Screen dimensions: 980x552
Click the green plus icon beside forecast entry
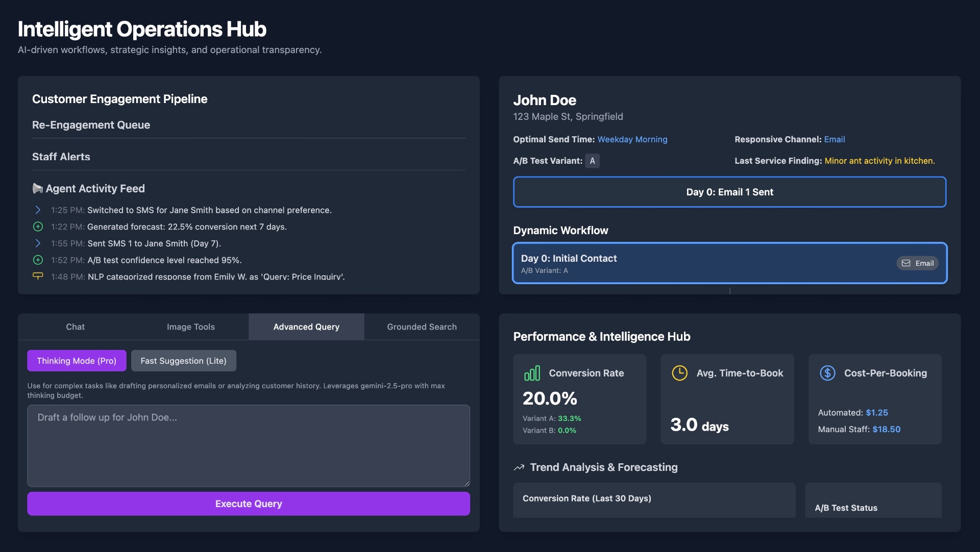coord(38,227)
